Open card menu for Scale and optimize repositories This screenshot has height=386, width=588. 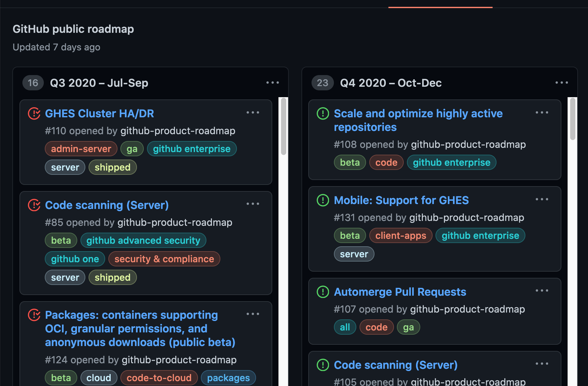click(542, 112)
